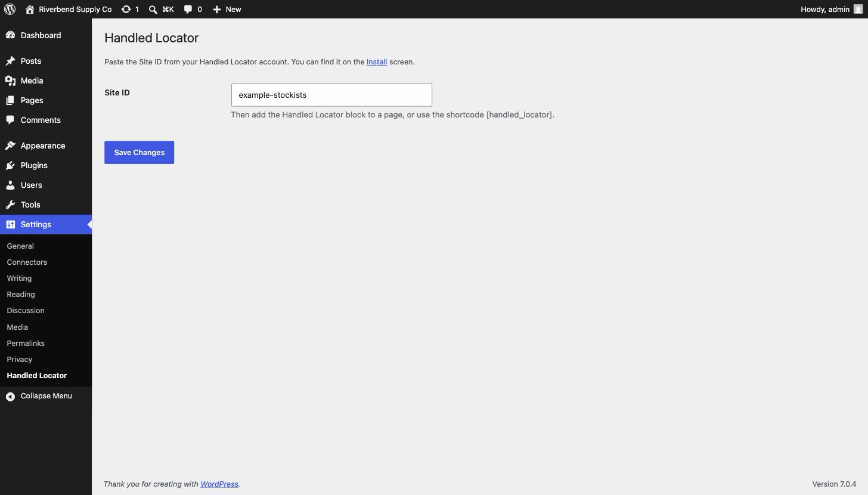
Task: Open Discussion settings submenu
Action: tap(26, 310)
